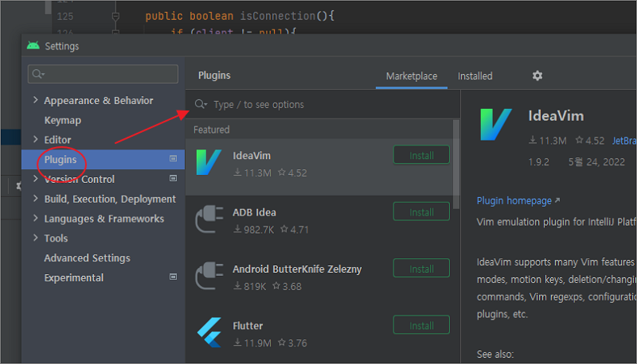This screenshot has height=364, width=637.
Task: Click the plugin list vertical scrollbar
Action: pos(456,164)
